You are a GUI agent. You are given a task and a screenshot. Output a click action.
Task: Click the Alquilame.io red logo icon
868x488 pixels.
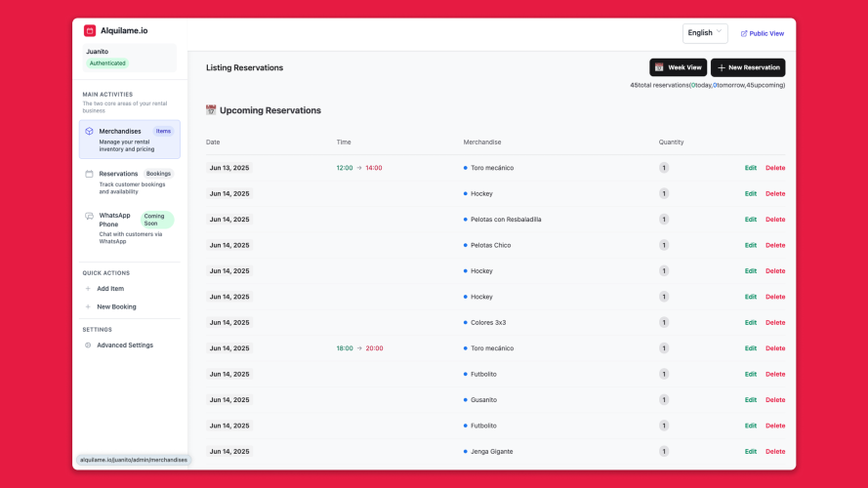(90, 30)
